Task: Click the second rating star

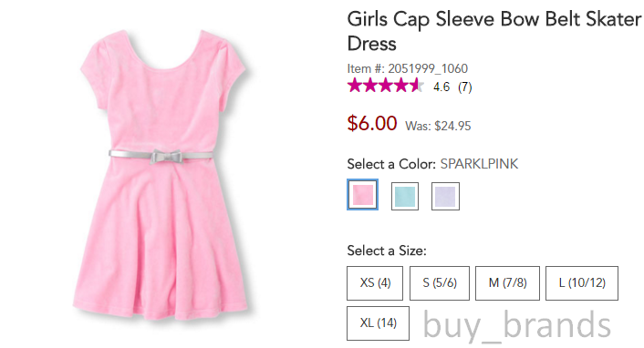Action: pyautogui.click(x=370, y=86)
